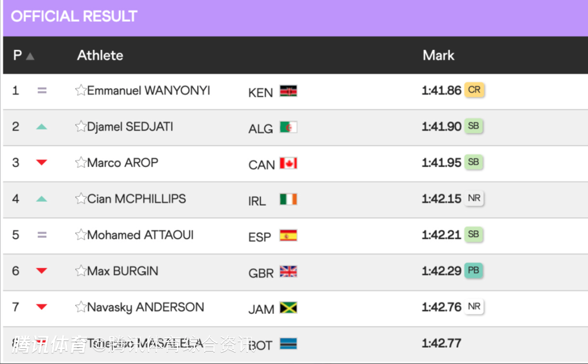
Task: Click the Jamaica flag icon
Action: [x=289, y=308]
